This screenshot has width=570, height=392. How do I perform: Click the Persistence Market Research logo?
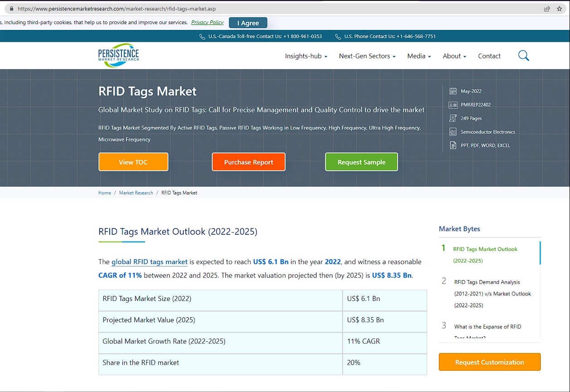(118, 55)
